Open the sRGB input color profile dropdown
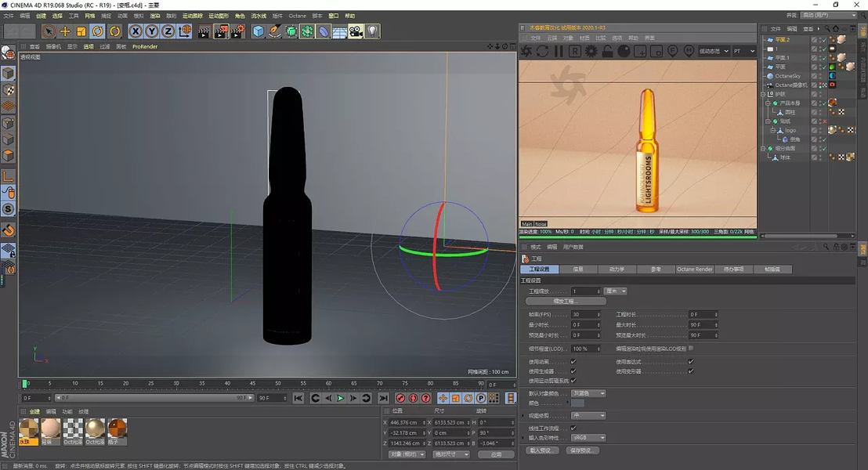The width and height of the screenshot is (868, 470). pos(588,437)
